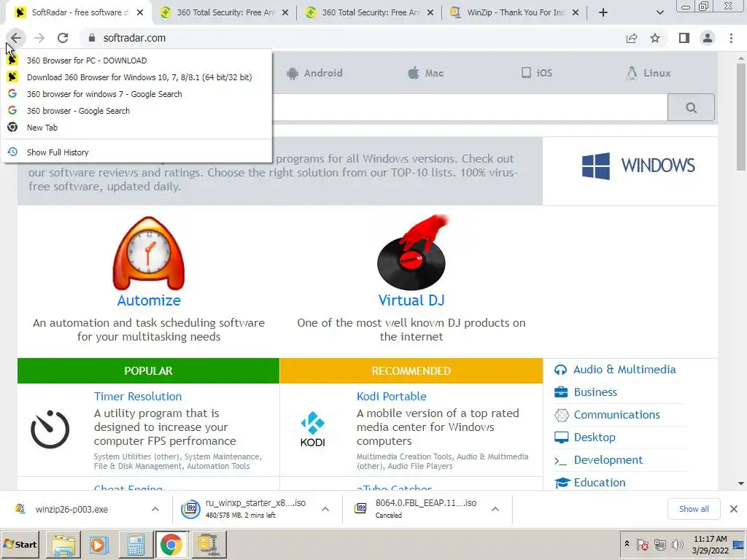Open the calculator from the taskbar
The height and width of the screenshot is (560, 747).
click(x=136, y=545)
